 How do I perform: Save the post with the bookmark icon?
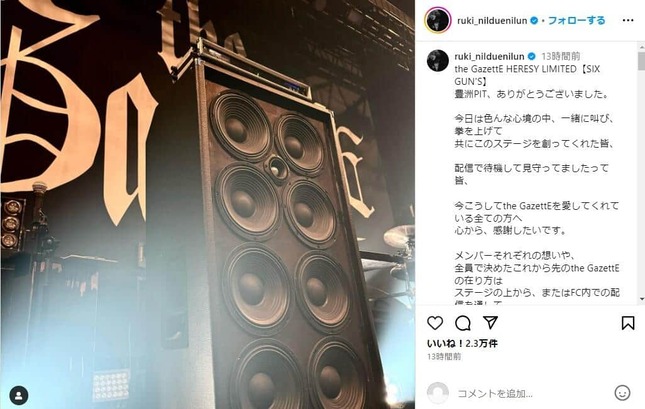click(628, 323)
